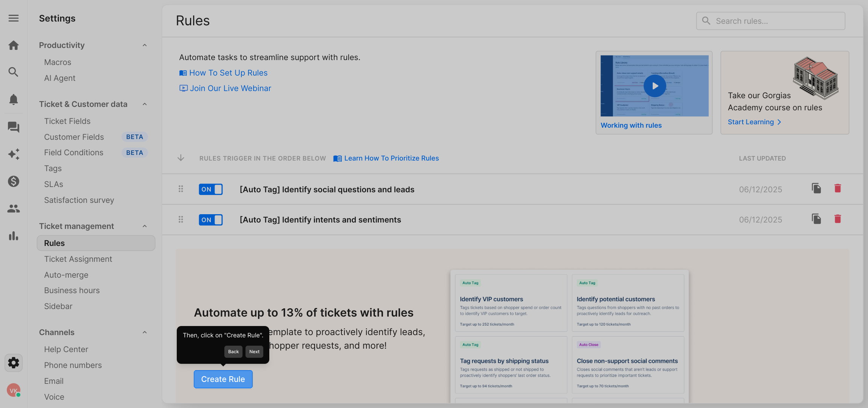This screenshot has height=408, width=868.
Task: Open the hamburger menu icon
Action: click(x=14, y=18)
